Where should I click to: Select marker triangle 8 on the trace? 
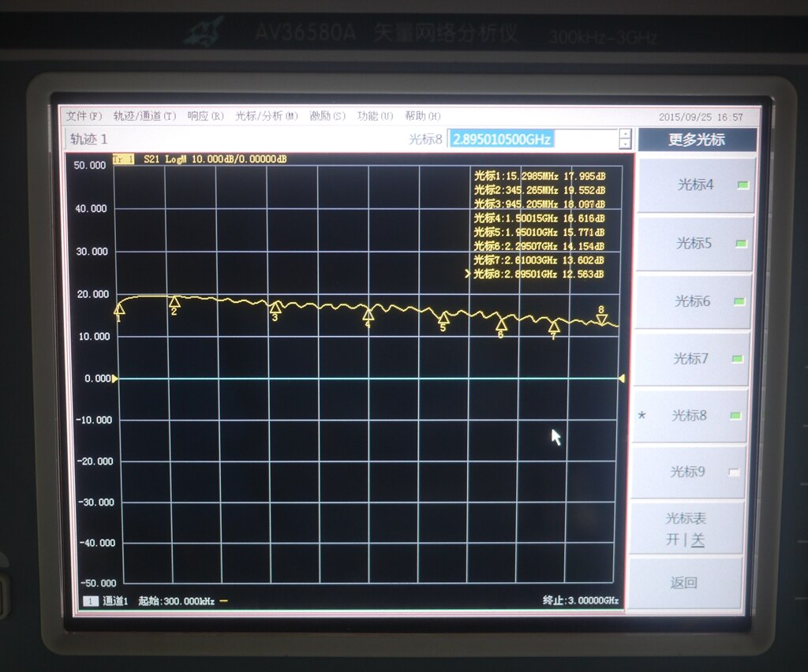point(602,319)
